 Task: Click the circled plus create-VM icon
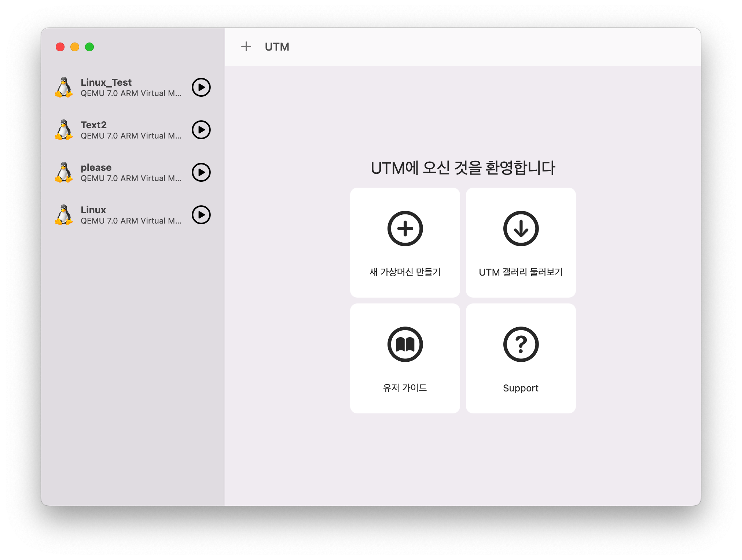[x=405, y=229]
